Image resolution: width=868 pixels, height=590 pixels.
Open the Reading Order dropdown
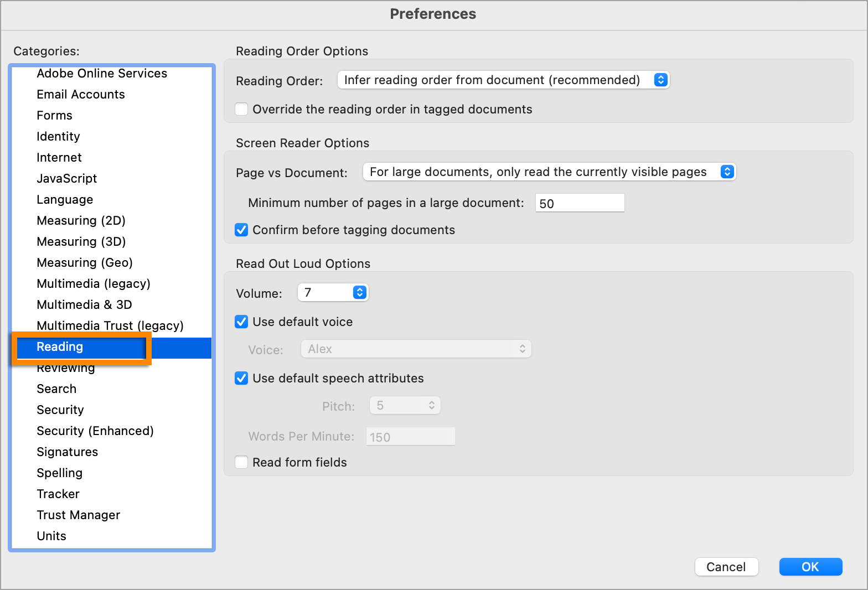(503, 80)
